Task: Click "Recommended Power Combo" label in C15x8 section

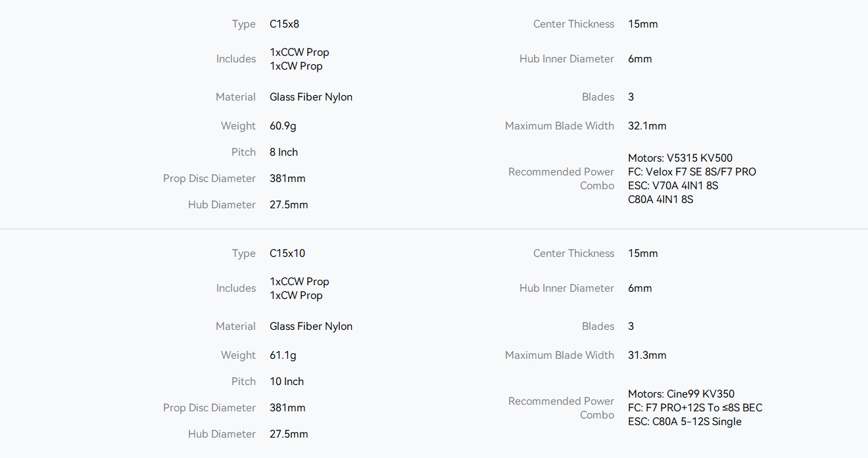Action: tap(561, 179)
